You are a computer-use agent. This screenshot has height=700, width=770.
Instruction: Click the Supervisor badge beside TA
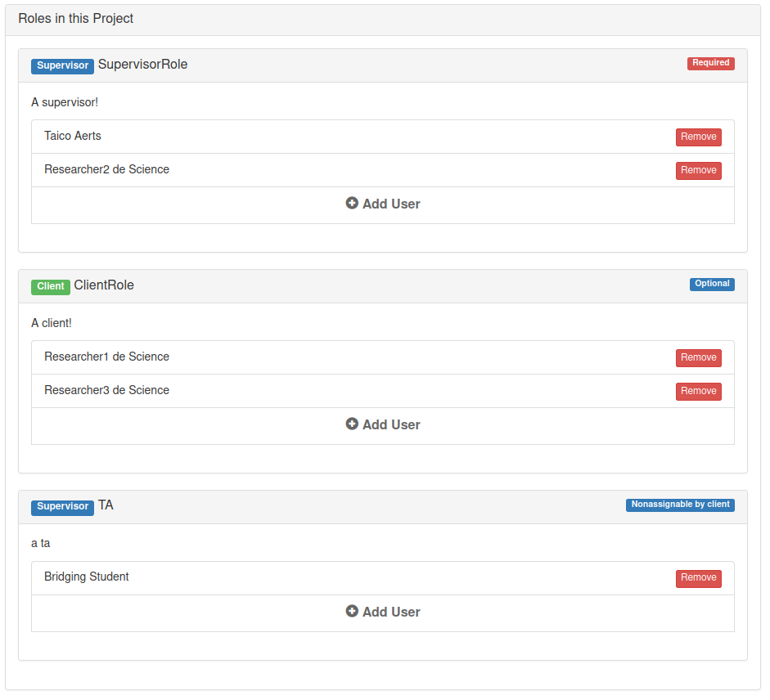(62, 506)
